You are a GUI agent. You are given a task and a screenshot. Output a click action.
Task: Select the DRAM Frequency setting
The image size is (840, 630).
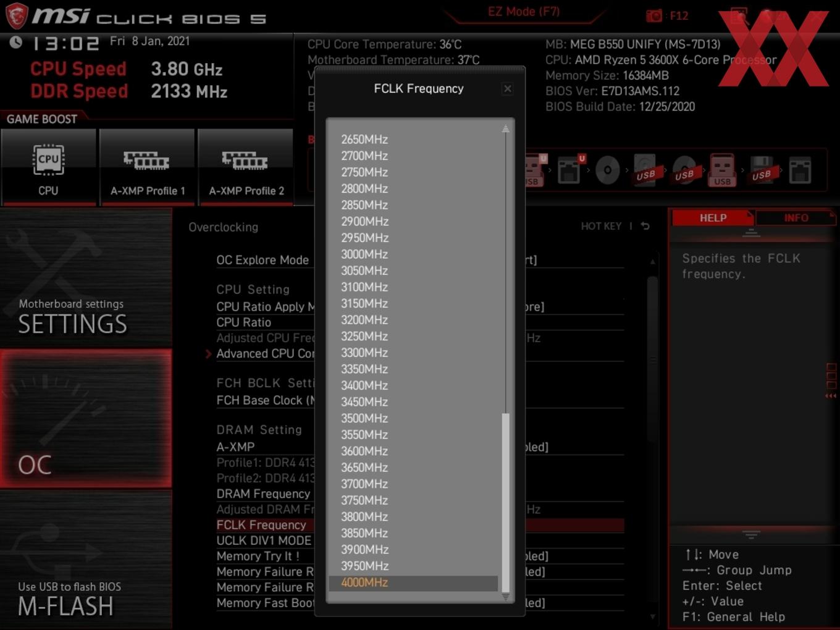263,493
